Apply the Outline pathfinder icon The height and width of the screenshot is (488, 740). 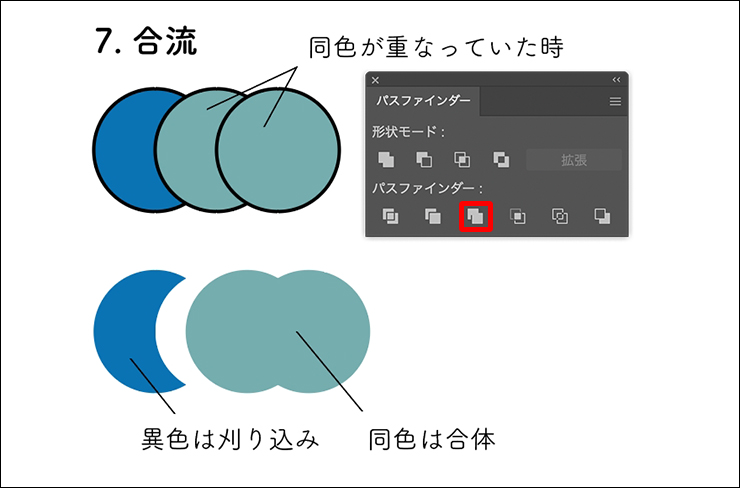click(560, 216)
